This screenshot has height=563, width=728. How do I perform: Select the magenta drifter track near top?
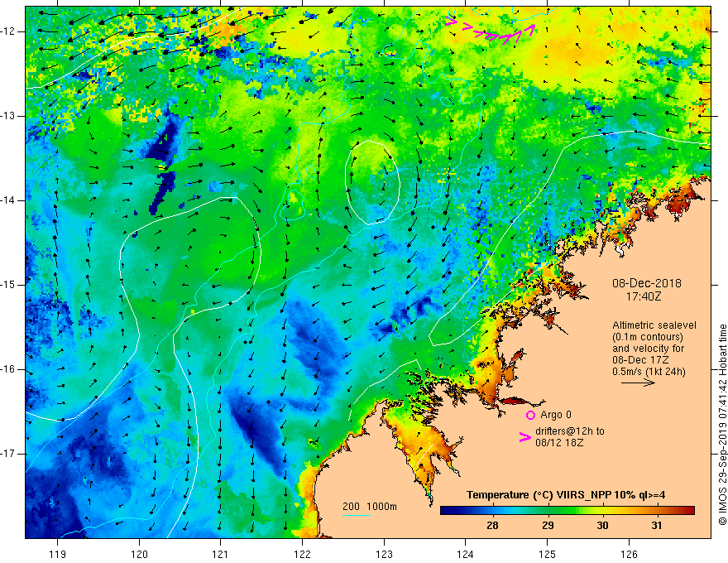pos(491,31)
